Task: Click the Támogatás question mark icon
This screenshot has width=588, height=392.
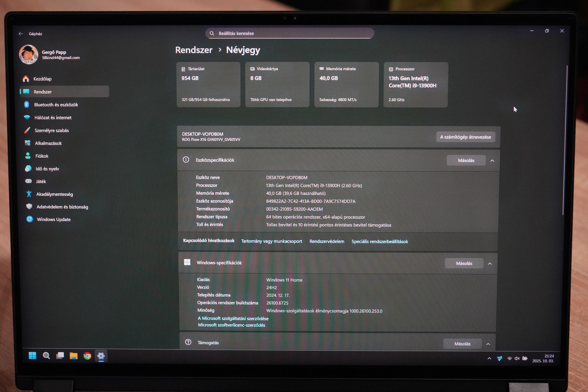Action: pos(188,342)
